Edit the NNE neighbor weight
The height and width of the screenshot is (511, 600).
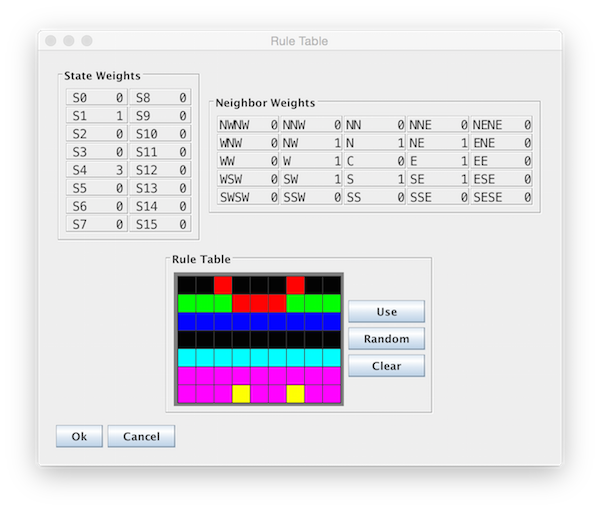coord(438,125)
